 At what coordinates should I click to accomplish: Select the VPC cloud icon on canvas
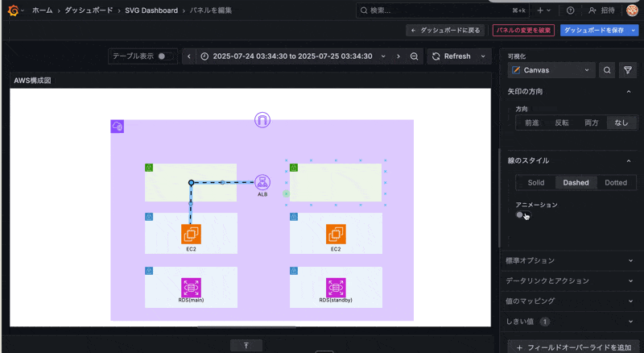(x=118, y=127)
